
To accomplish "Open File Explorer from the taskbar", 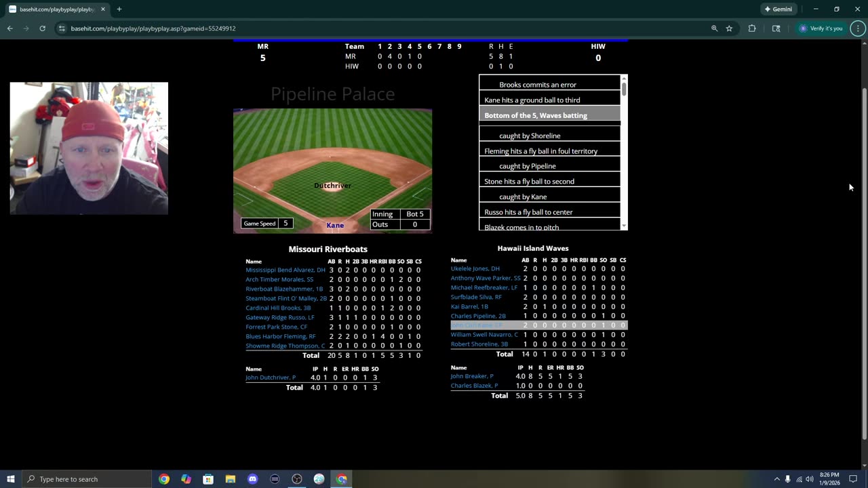I will coord(231,479).
